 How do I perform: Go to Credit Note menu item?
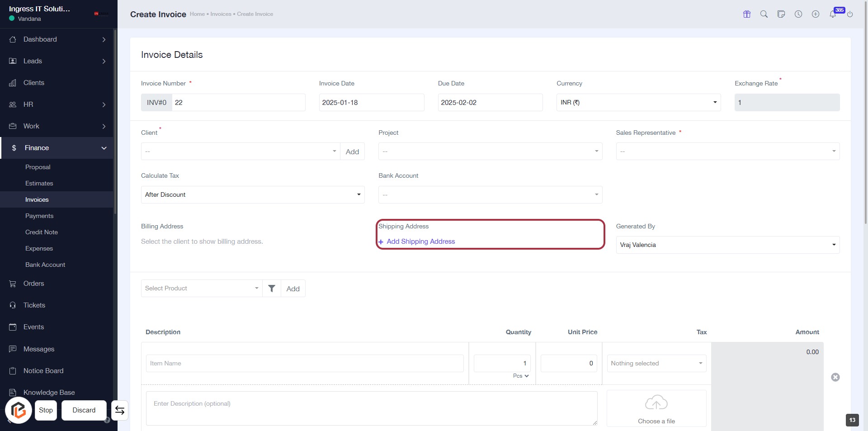(42, 232)
